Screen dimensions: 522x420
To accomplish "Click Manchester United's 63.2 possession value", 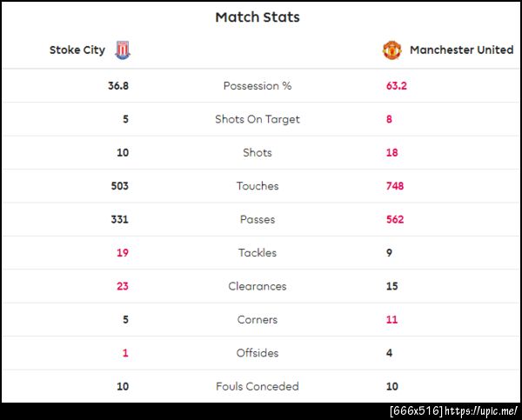I will tap(397, 86).
